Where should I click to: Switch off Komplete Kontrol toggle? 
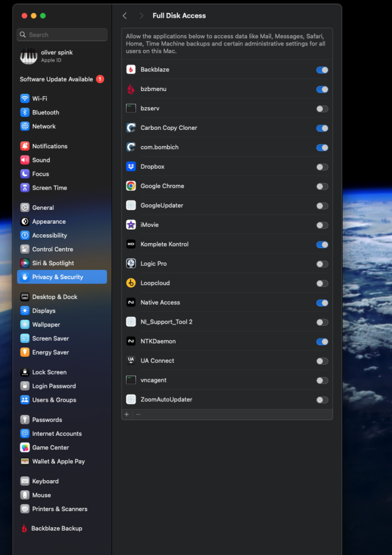point(322,245)
